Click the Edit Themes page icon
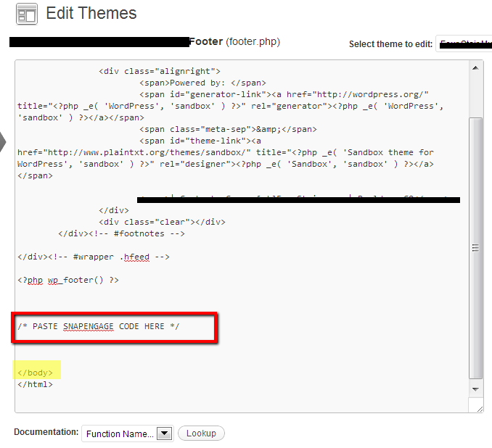Screen dimensions: 492x448 pos(27,14)
